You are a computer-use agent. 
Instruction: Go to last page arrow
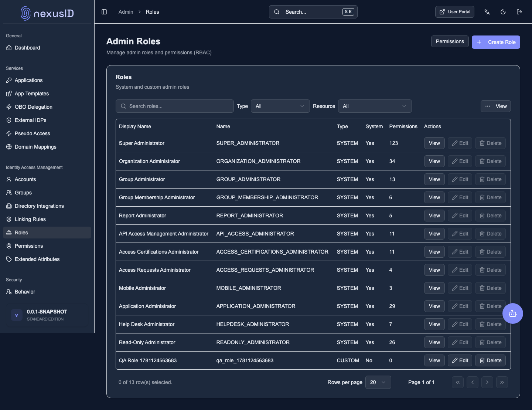502,382
